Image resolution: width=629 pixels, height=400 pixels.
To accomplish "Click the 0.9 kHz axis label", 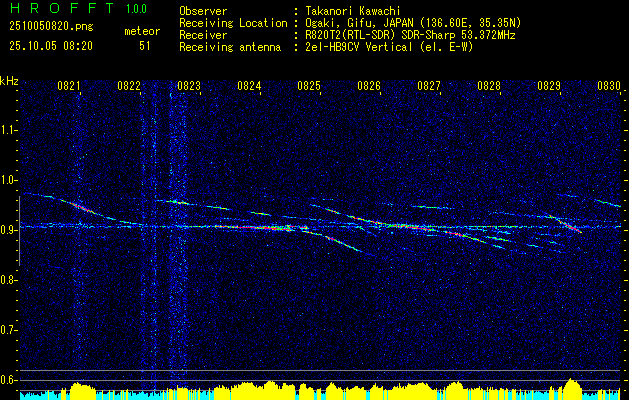I will 8,230.
